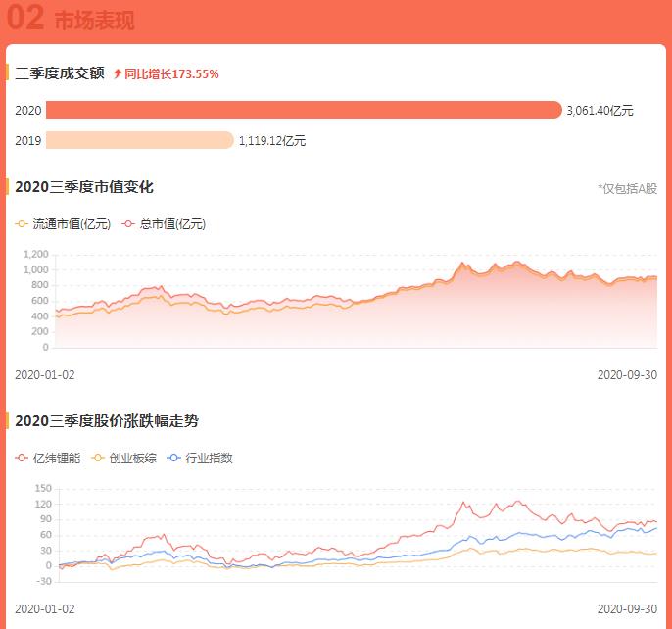
Task: Click the 创业板综 legend circle marker
Action: [99, 458]
